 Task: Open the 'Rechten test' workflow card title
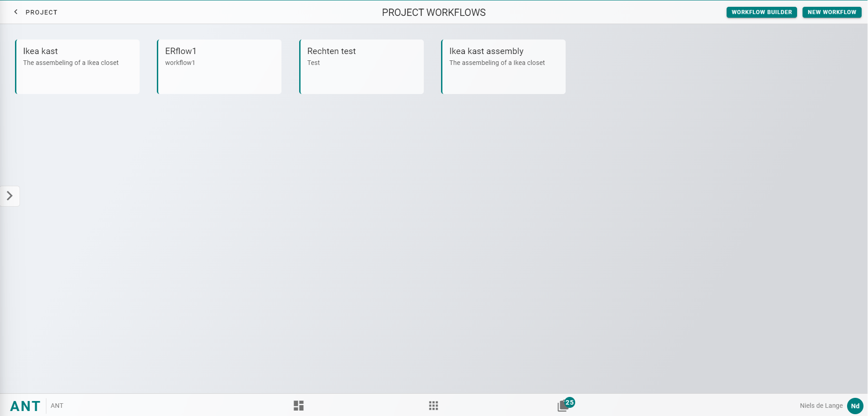(x=331, y=51)
